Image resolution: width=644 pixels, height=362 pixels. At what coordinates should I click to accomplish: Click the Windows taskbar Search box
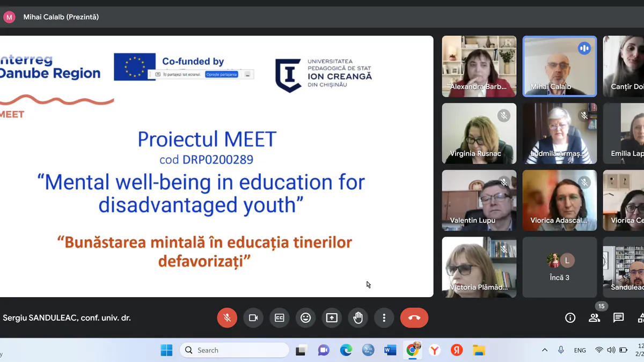coord(235,350)
